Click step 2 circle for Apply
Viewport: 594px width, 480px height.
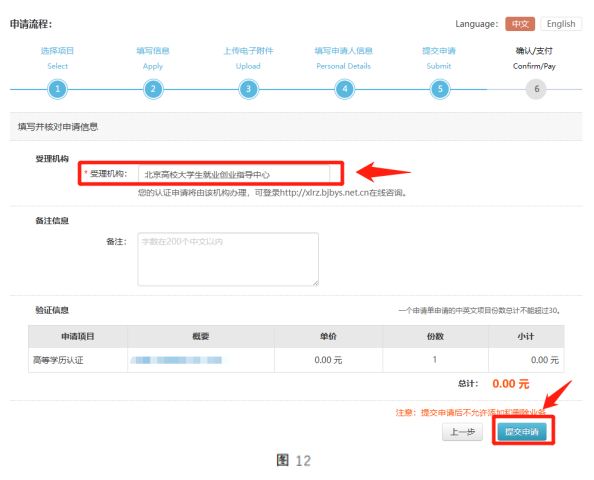coord(153,89)
